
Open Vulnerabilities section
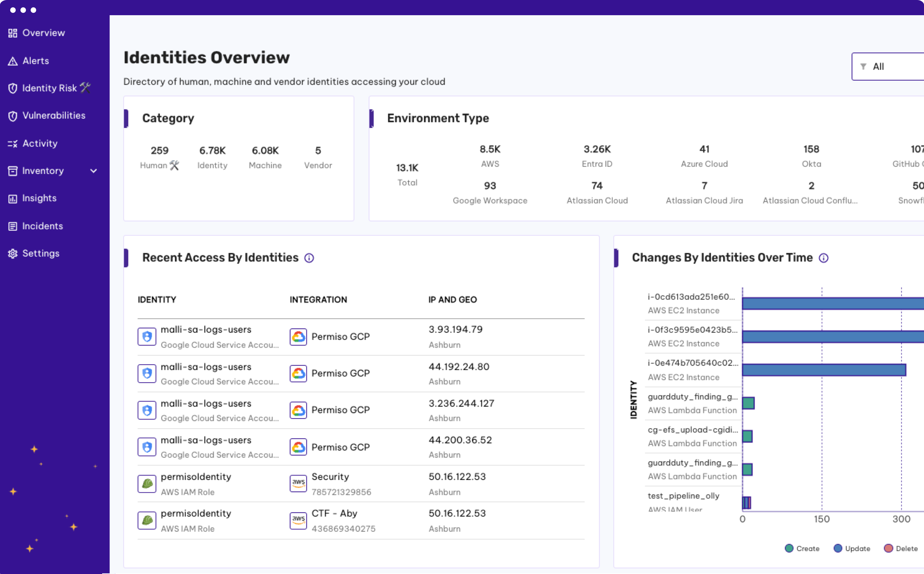[54, 116]
